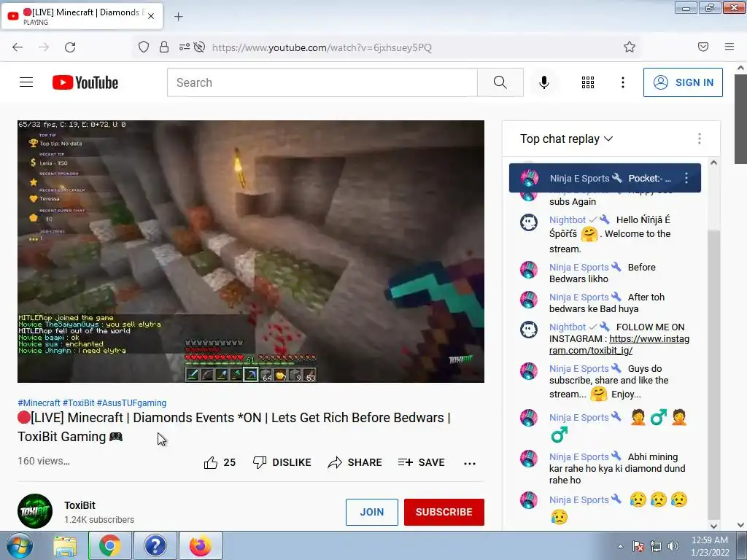
Task: Click the address bar URL
Action: tap(322, 47)
